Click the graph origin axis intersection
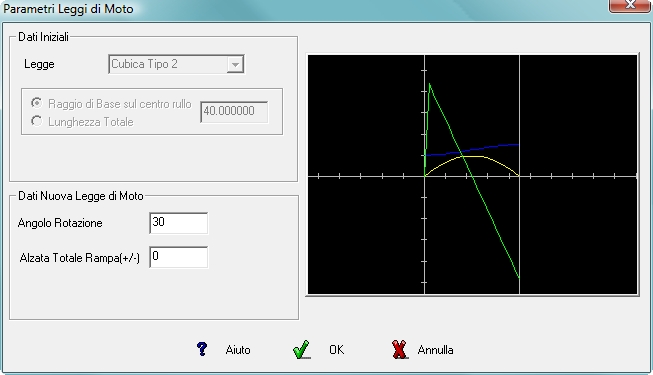This screenshot has height=375, width=653. point(424,176)
